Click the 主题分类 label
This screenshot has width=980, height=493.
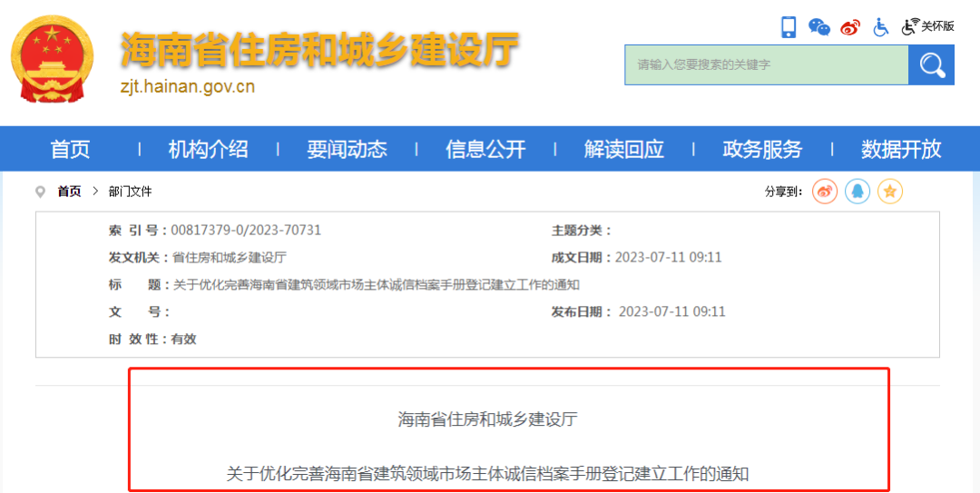pos(582,231)
